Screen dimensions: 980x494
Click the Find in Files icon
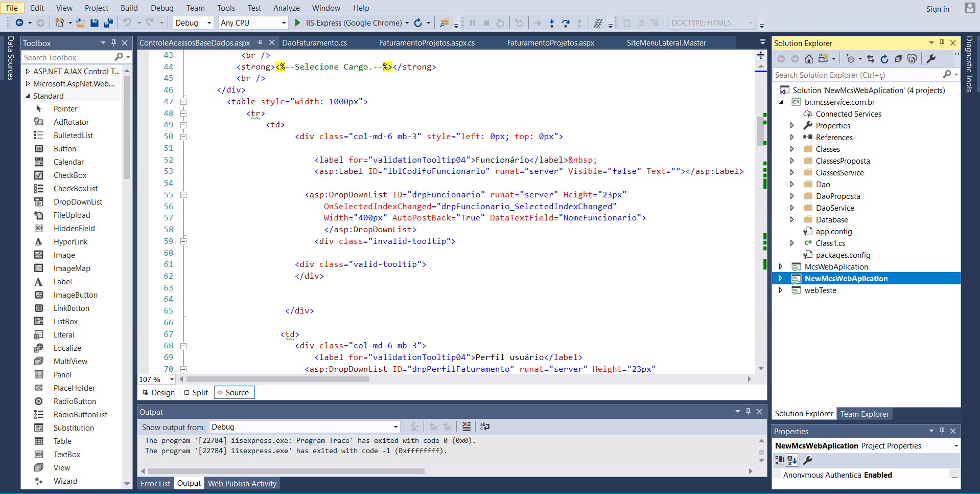[x=444, y=23]
